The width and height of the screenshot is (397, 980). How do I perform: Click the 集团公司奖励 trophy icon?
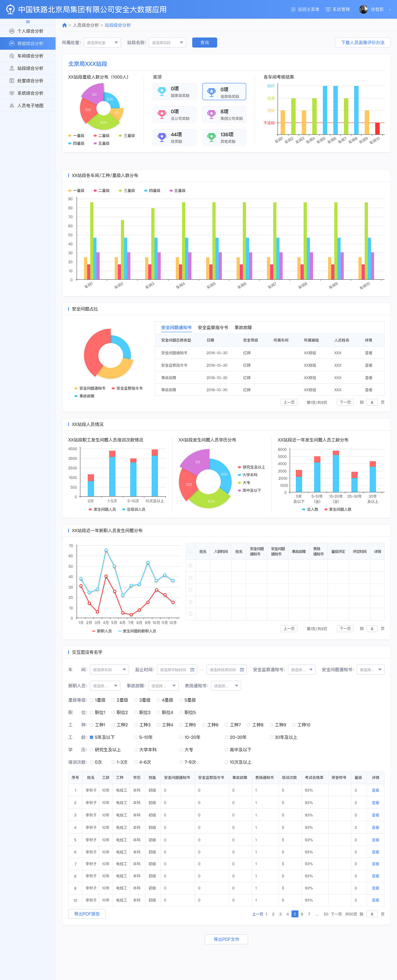point(212,114)
